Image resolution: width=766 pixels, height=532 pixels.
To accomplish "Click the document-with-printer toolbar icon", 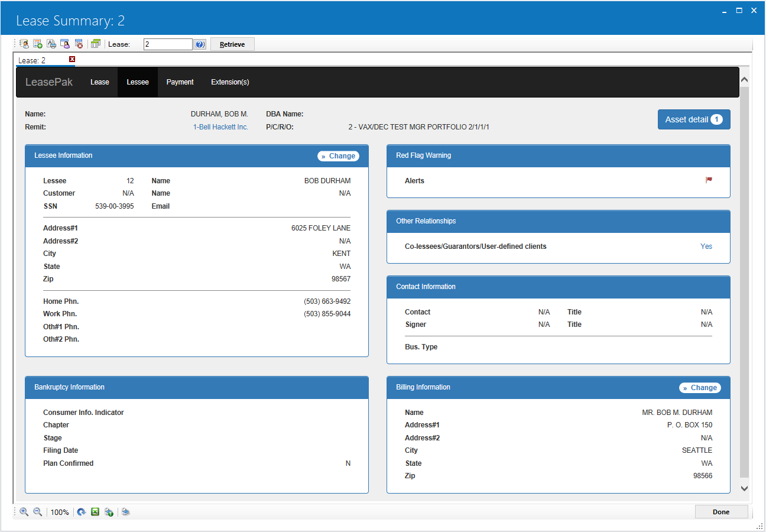I will click(x=51, y=44).
